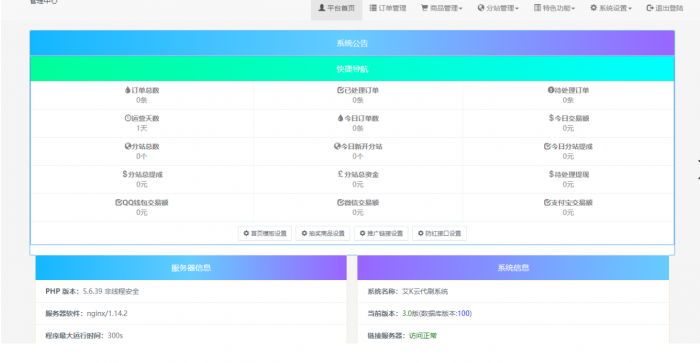This screenshot has width=700, height=363.
Task: Click the 抽奖商品设置 button
Action: click(323, 233)
